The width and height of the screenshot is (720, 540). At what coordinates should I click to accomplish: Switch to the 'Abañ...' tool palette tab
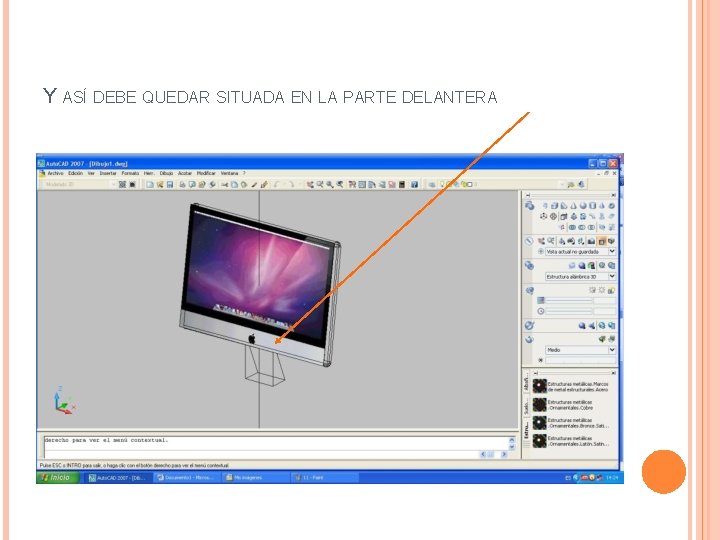coord(526,384)
